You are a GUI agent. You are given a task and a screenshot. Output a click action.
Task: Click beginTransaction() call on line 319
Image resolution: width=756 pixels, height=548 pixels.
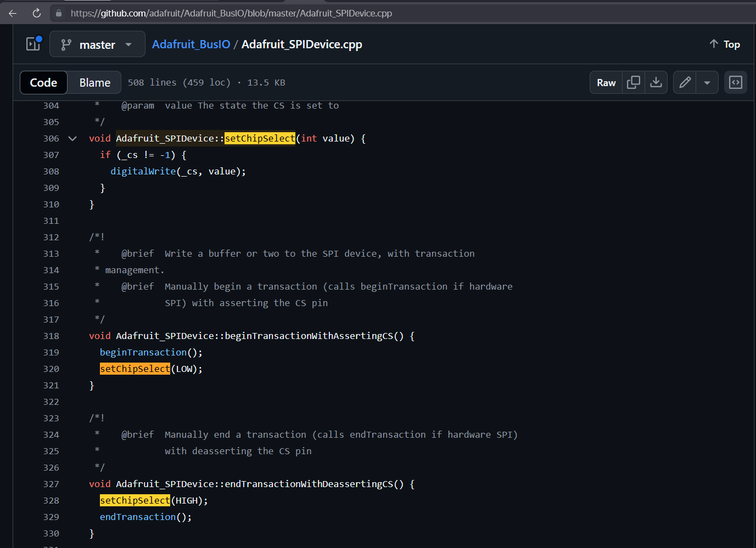pos(151,352)
